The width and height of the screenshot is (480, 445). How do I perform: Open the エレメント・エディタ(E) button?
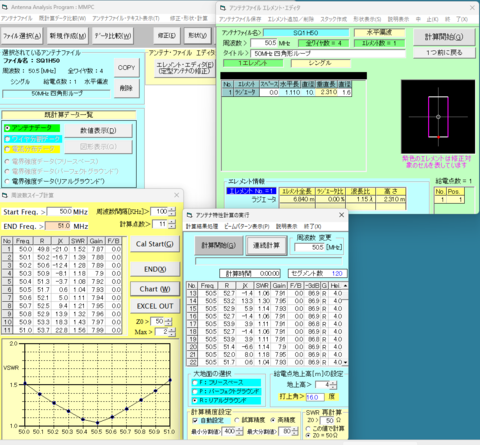pyautogui.click(x=185, y=68)
